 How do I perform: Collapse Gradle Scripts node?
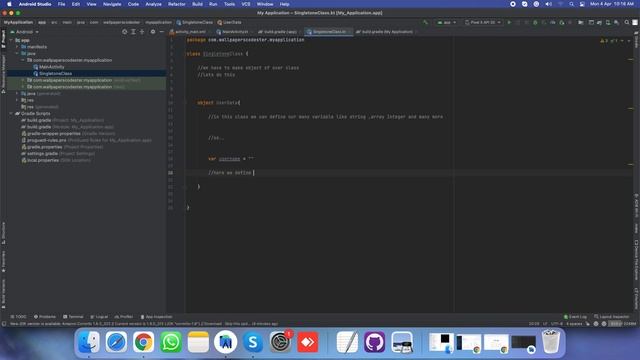[x=11, y=113]
